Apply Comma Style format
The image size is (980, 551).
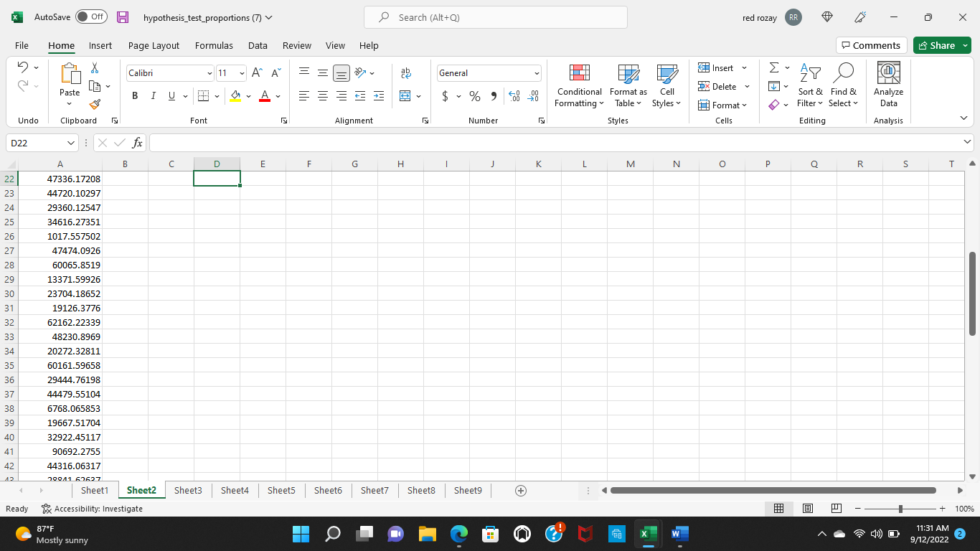(494, 96)
